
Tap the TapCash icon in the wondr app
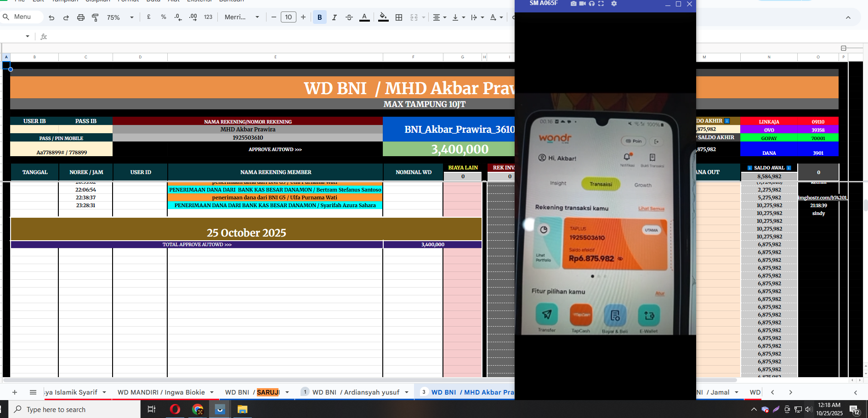tap(581, 315)
